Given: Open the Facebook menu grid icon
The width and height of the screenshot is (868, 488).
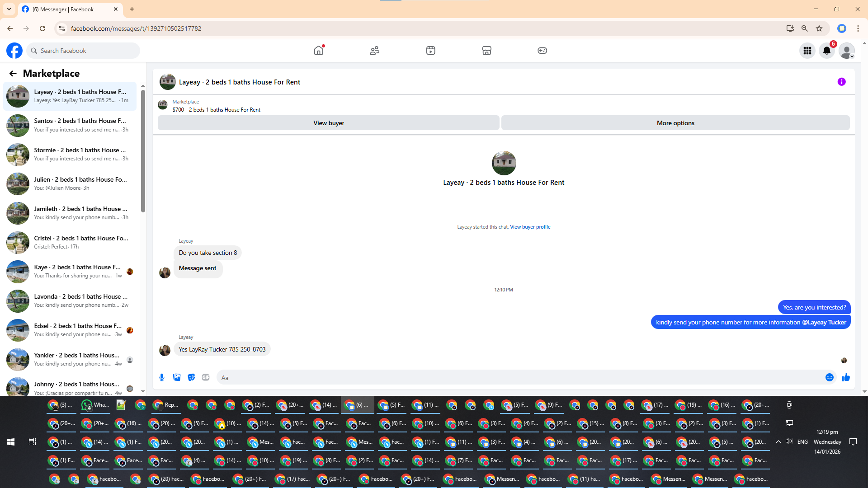Looking at the screenshot, I should click(807, 51).
